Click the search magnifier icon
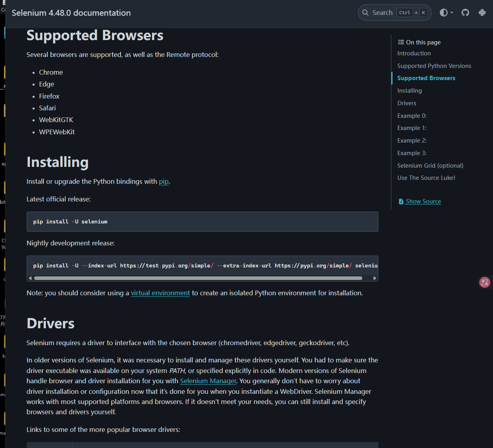 point(365,13)
